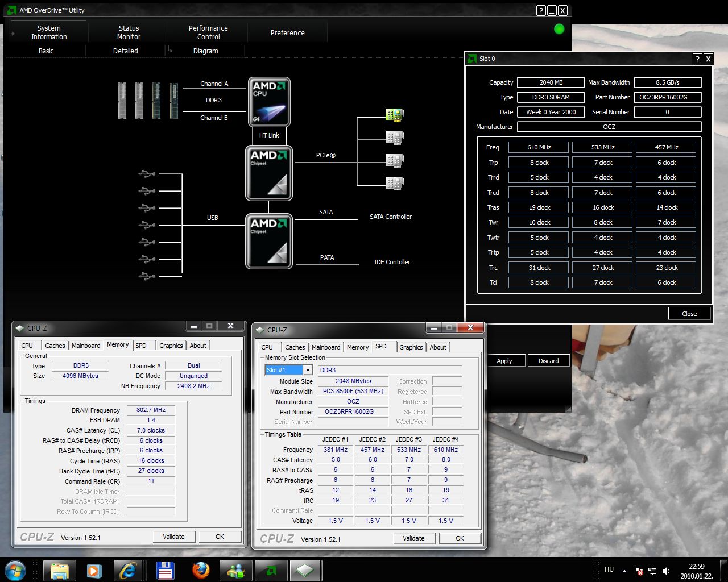Open Windows Explorer from taskbar
Viewport: 728px width, 582px height.
[59, 570]
